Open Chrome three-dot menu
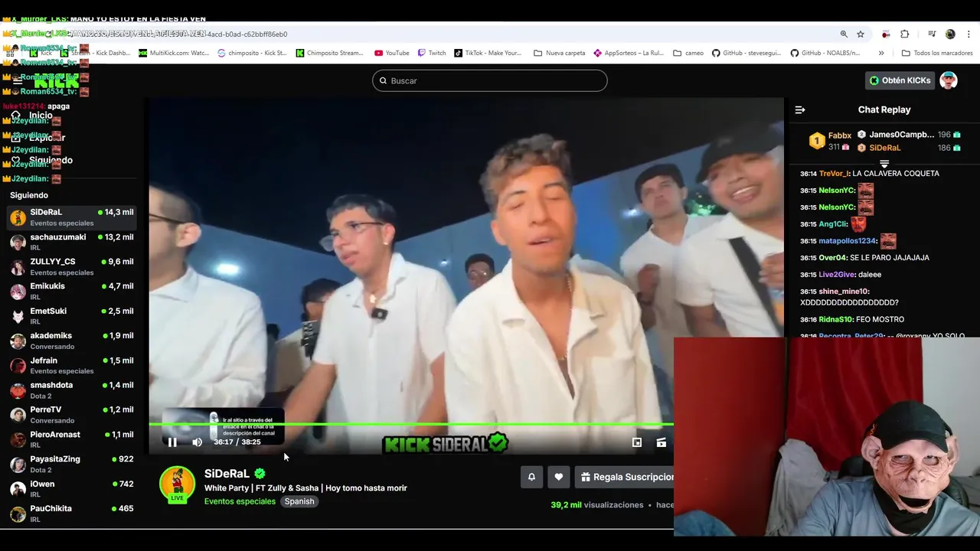 [969, 34]
